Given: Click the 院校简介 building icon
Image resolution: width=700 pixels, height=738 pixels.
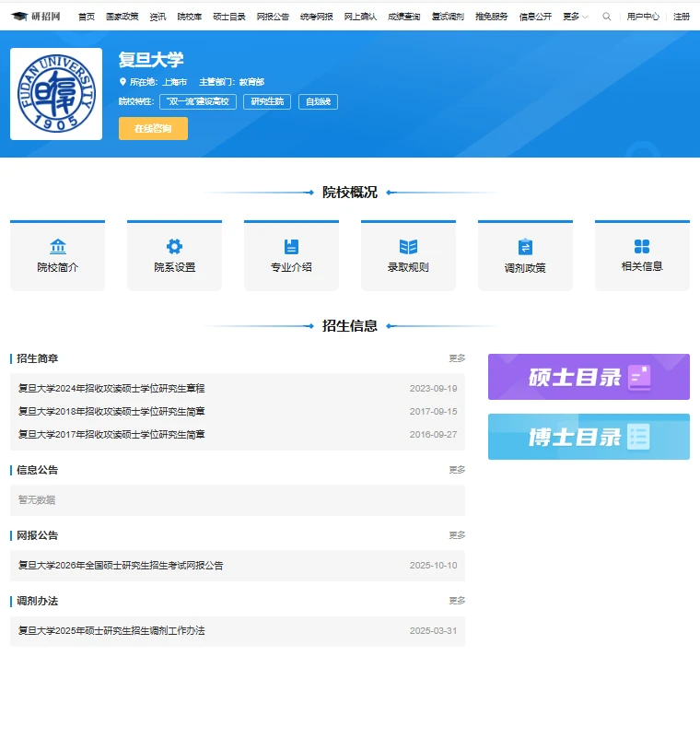Looking at the screenshot, I should (58, 246).
